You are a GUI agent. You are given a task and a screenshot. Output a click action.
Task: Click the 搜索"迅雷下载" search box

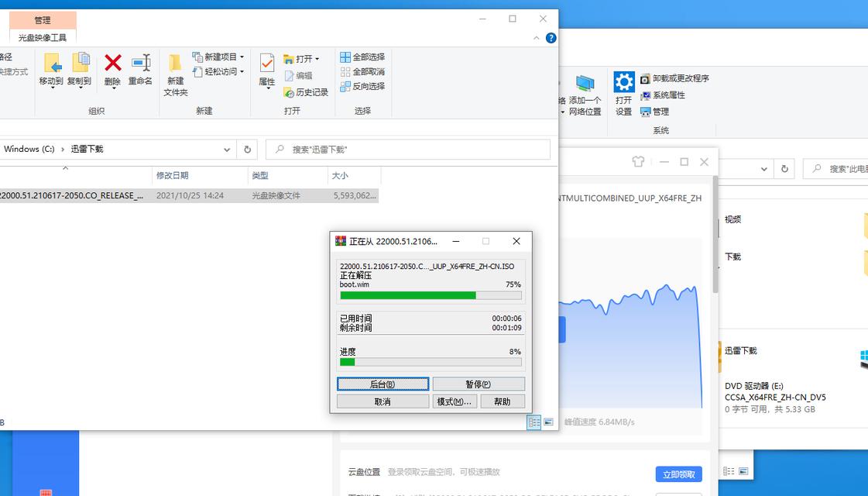tap(408, 150)
